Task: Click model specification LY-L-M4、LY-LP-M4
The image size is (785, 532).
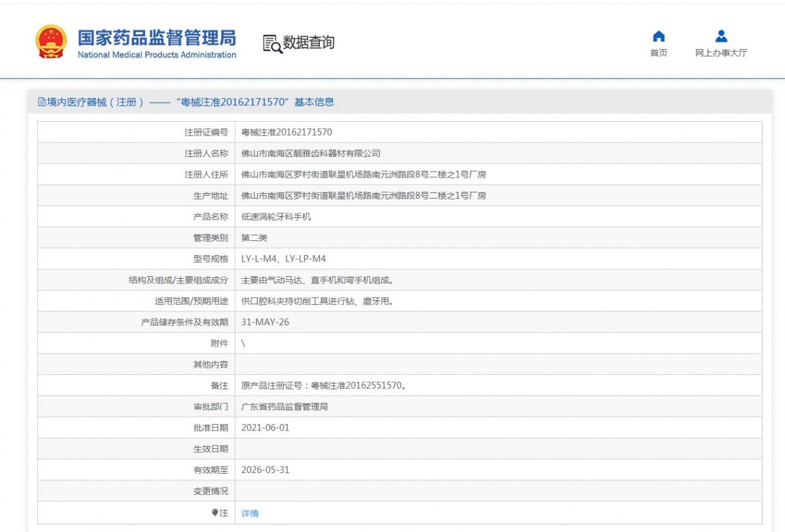Action: (283, 259)
